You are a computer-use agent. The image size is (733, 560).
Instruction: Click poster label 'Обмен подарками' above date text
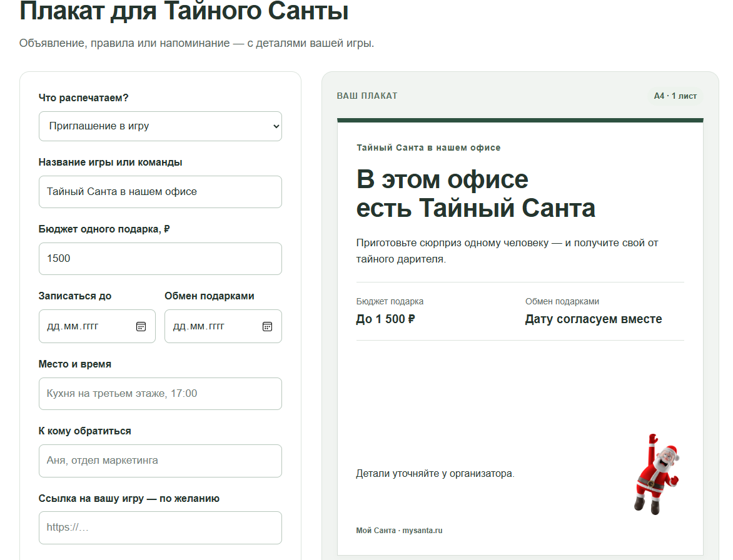pyautogui.click(x=562, y=302)
